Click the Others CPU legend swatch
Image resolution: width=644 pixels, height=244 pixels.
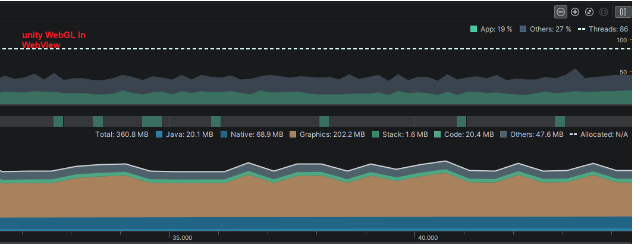click(523, 29)
